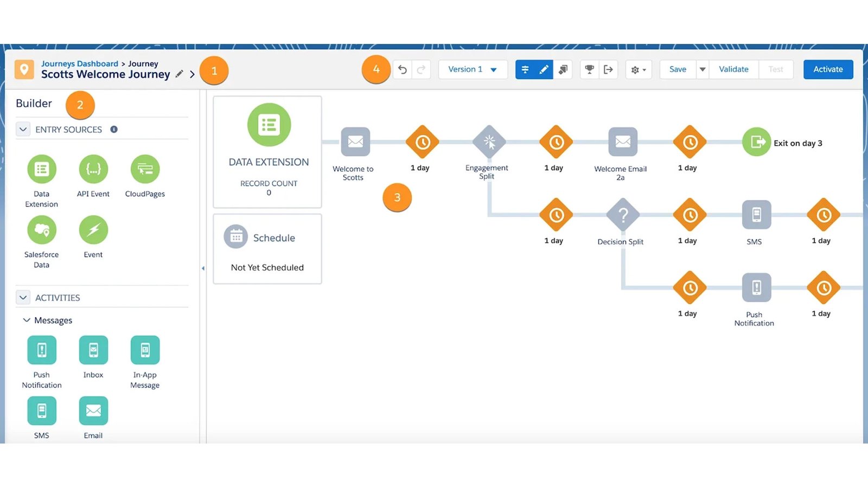The height and width of the screenshot is (488, 868).
Task: Open the Schedule card
Action: (267, 249)
